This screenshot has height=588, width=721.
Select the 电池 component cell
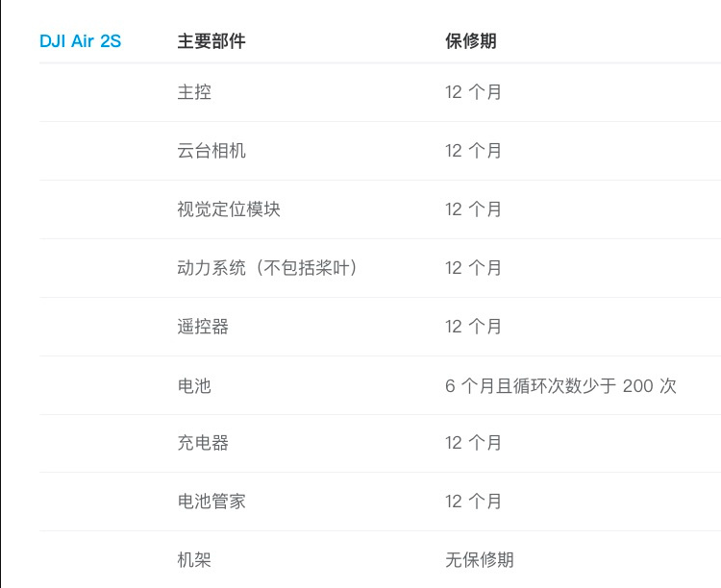(x=194, y=385)
